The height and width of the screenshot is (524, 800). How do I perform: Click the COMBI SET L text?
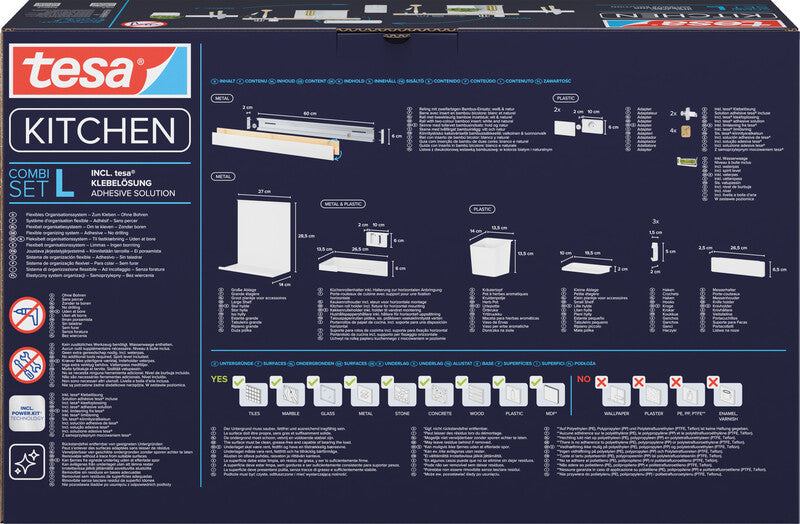point(42,182)
